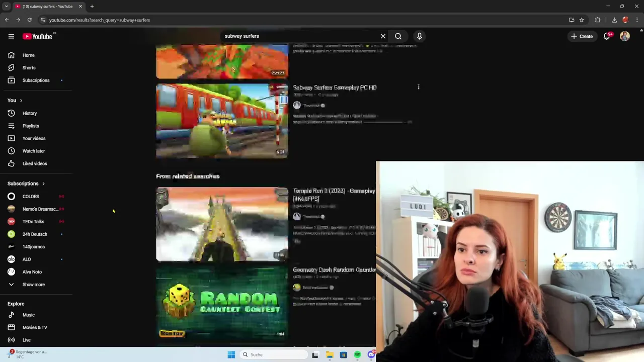The image size is (644, 362).
Task: Open the 24h Deutsch channel
Action: 36,234
